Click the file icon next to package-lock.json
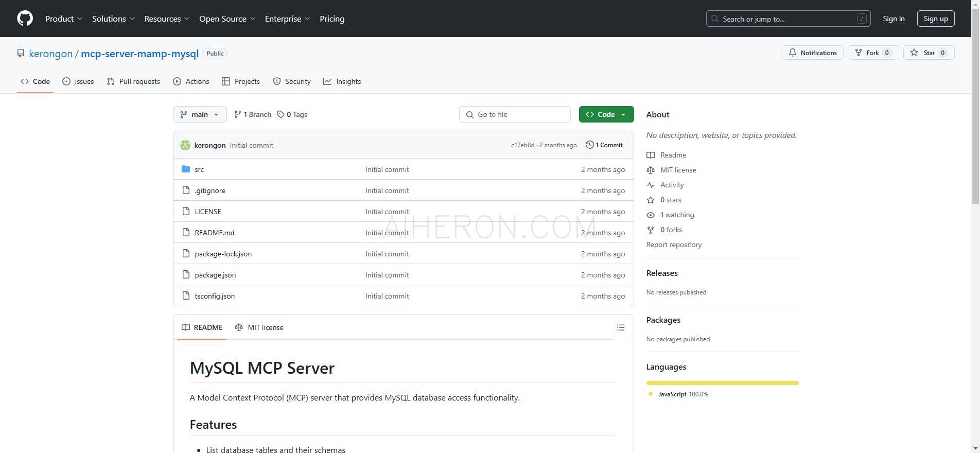 pos(186,254)
